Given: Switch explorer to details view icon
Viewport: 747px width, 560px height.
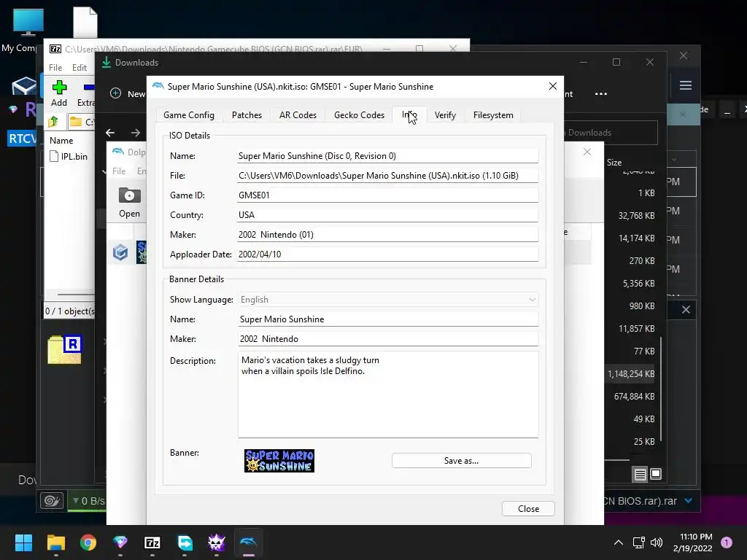Looking at the screenshot, I should (640, 474).
